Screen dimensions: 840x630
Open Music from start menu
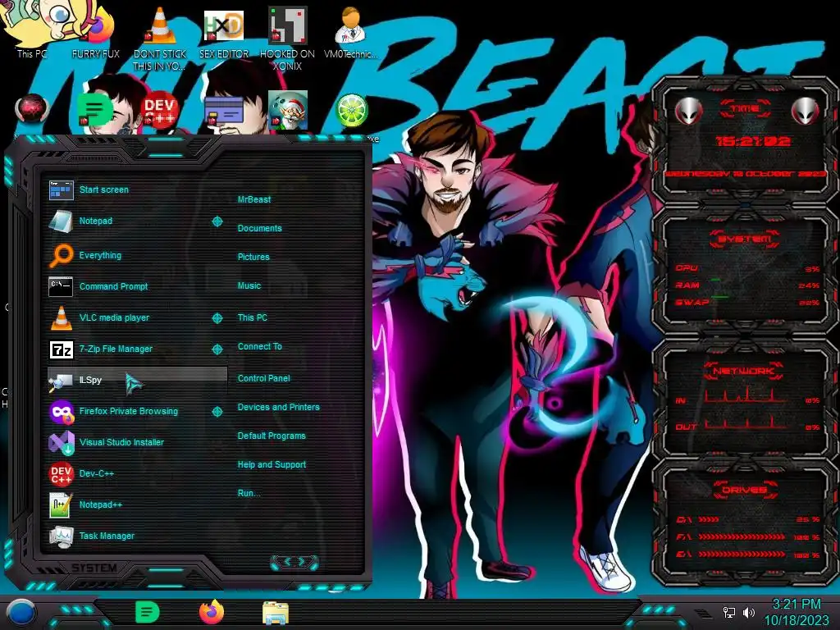coord(249,286)
